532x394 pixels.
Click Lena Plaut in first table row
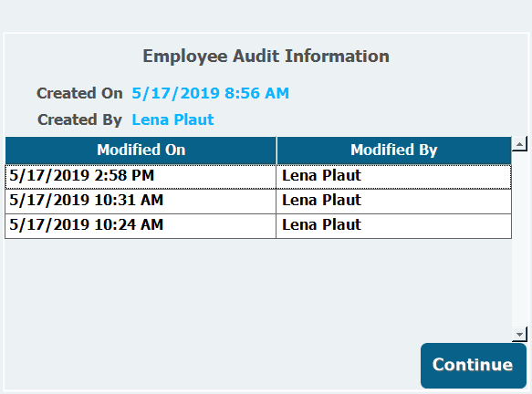coord(321,176)
